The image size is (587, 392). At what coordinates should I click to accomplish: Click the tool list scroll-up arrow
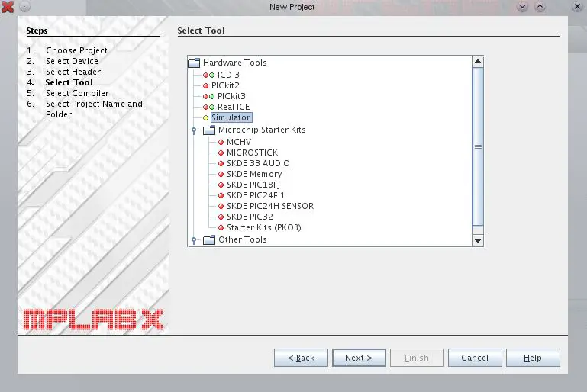click(478, 61)
